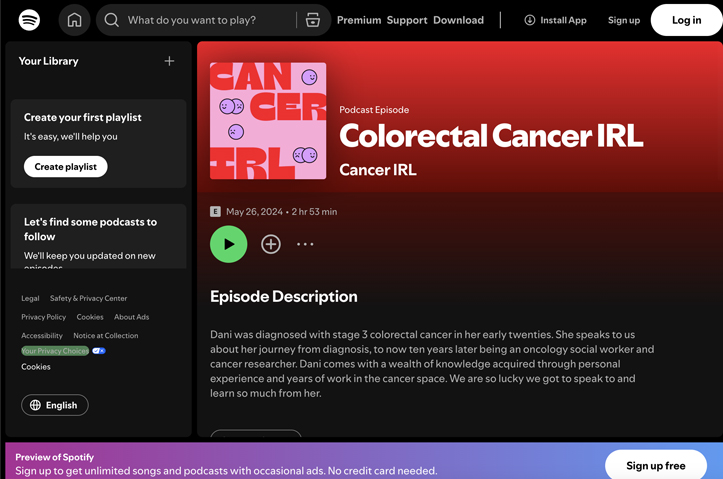
Task: Click the plus icon in Your Library
Action: [x=169, y=61]
